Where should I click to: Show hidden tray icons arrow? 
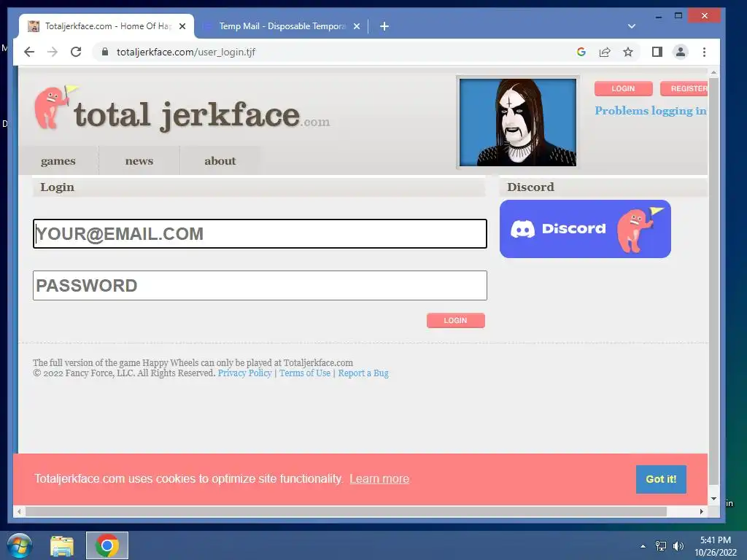click(643, 546)
